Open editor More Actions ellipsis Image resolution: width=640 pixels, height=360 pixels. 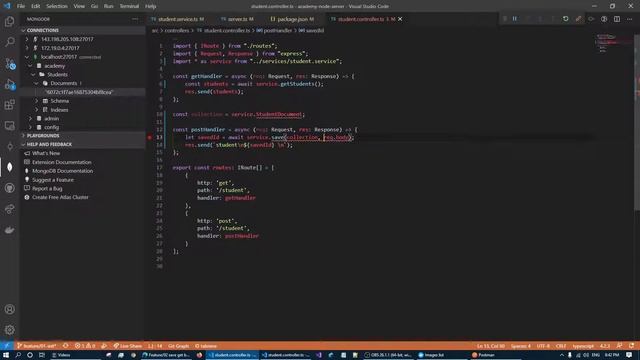click(x=630, y=19)
